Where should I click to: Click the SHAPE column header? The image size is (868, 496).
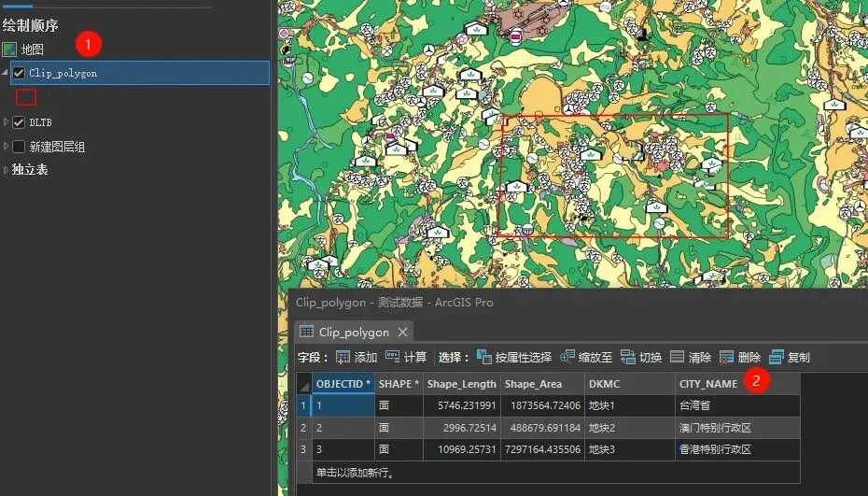[x=399, y=384]
